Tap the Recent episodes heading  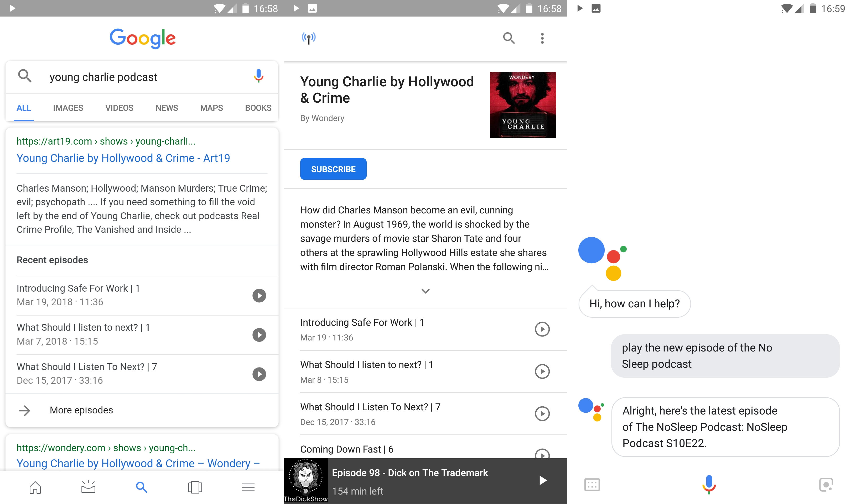[52, 260]
